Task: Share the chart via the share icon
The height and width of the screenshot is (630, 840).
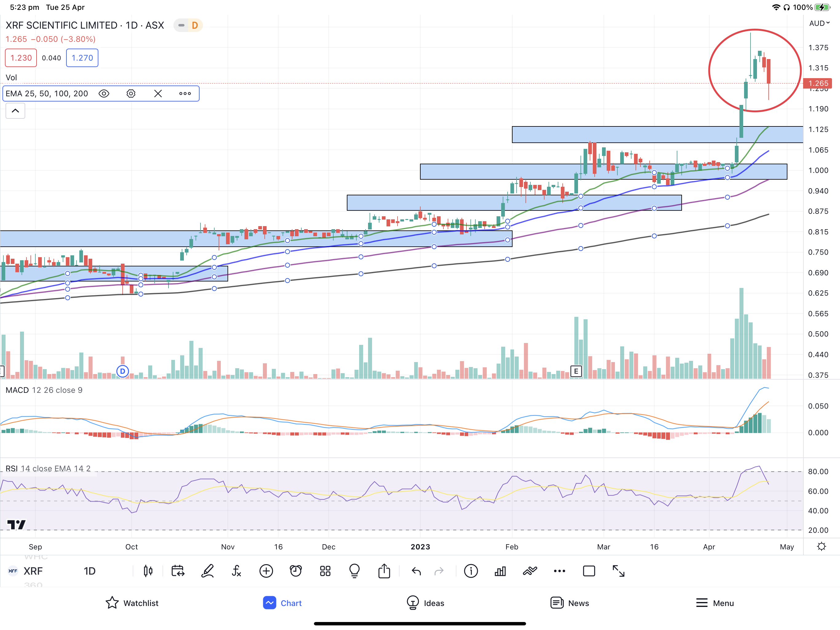Action: pos(384,571)
